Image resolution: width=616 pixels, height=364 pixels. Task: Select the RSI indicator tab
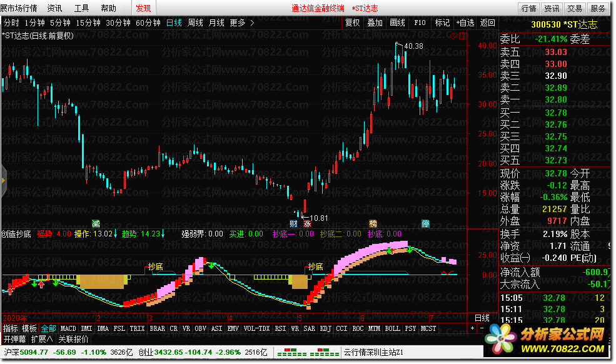280,328
